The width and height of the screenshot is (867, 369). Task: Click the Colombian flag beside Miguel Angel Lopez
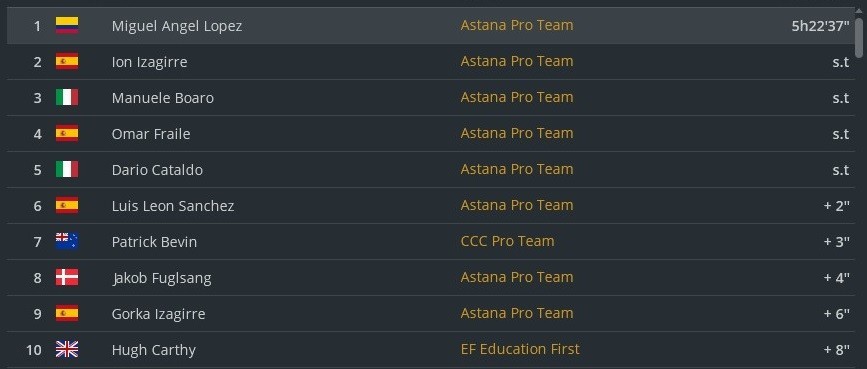click(x=67, y=25)
